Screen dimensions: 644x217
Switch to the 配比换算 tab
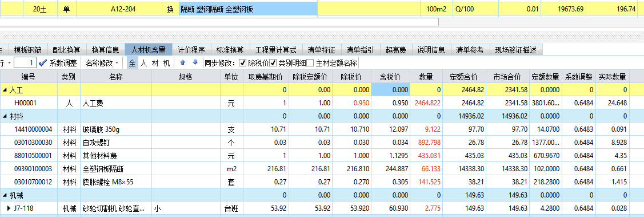(66, 50)
